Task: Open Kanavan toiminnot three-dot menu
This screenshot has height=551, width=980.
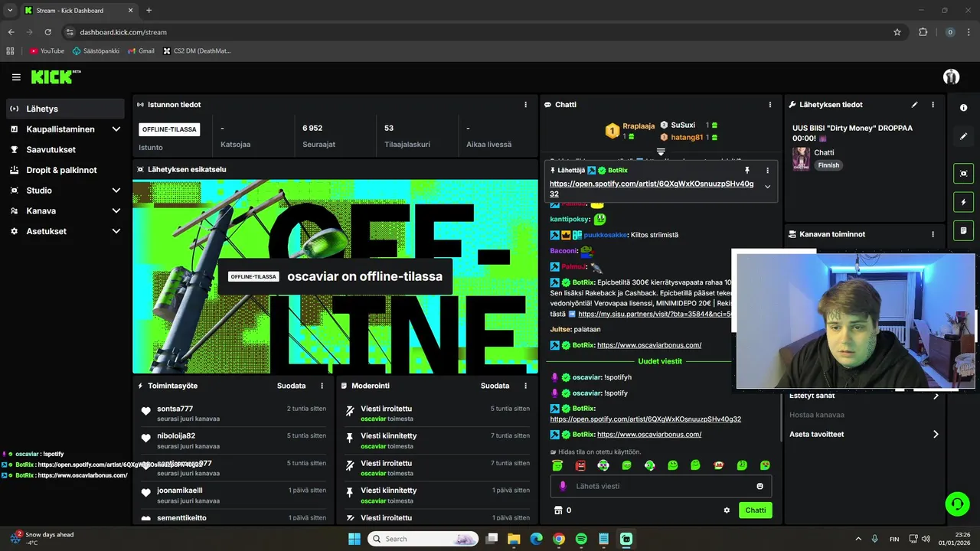Action: pyautogui.click(x=933, y=234)
